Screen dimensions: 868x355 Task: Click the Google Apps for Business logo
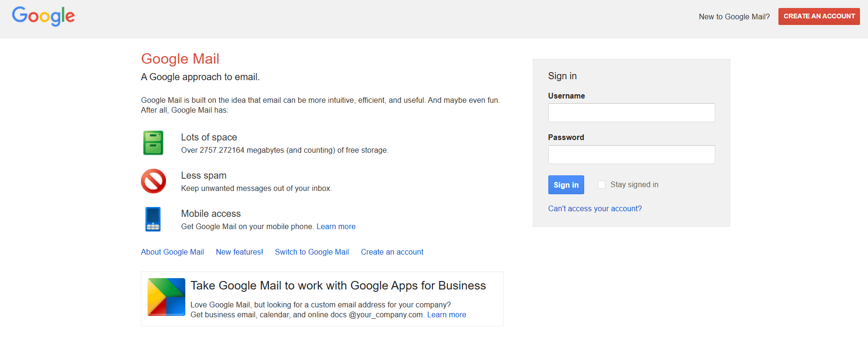[x=166, y=297]
